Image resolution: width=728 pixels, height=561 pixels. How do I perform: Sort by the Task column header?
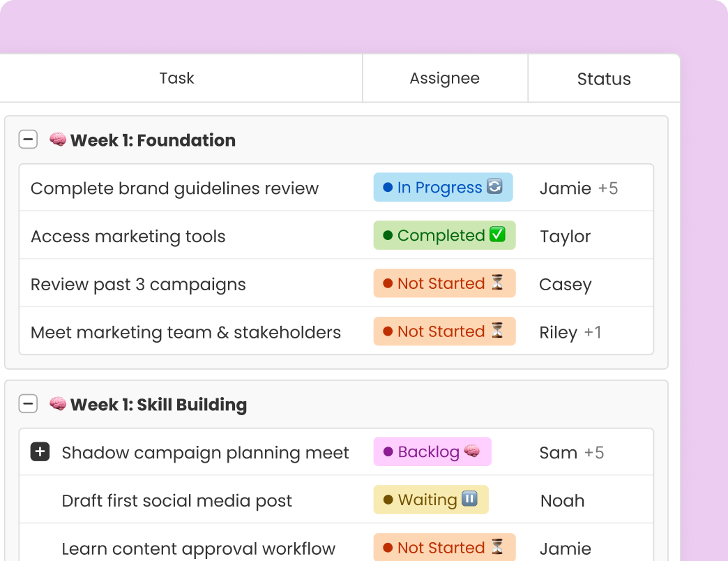coord(176,78)
